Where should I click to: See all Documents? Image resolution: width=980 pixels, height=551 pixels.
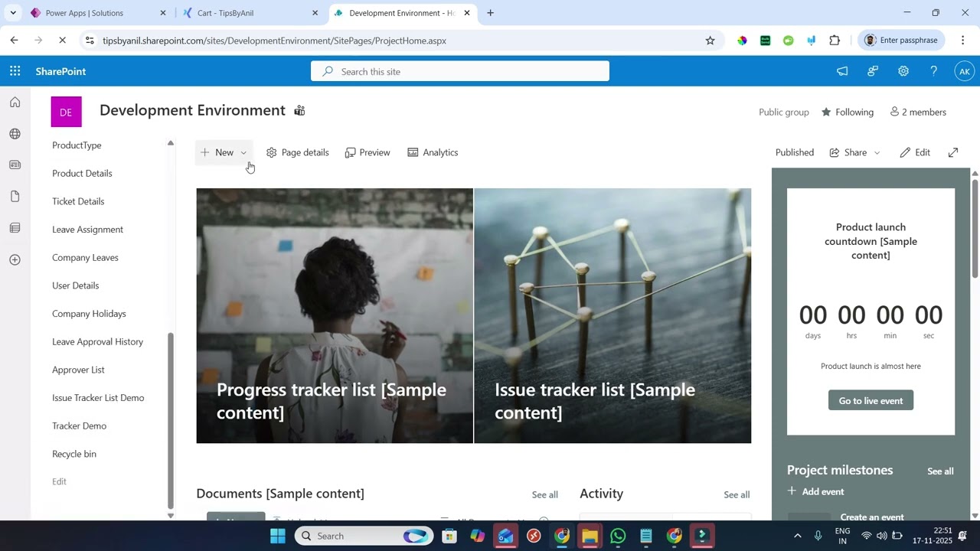[x=545, y=494]
